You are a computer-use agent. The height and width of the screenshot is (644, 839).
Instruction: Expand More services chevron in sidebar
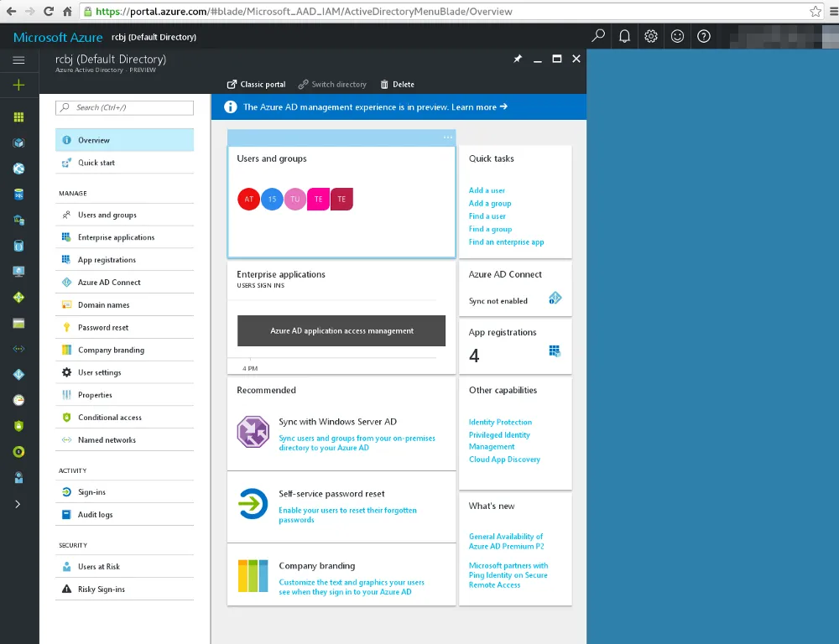point(18,504)
